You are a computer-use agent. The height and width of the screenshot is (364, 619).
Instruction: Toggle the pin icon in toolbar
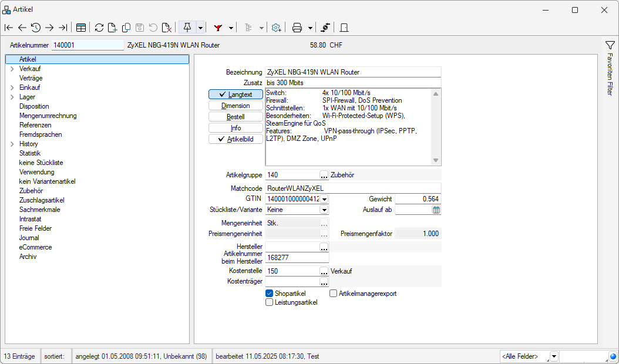(x=187, y=28)
